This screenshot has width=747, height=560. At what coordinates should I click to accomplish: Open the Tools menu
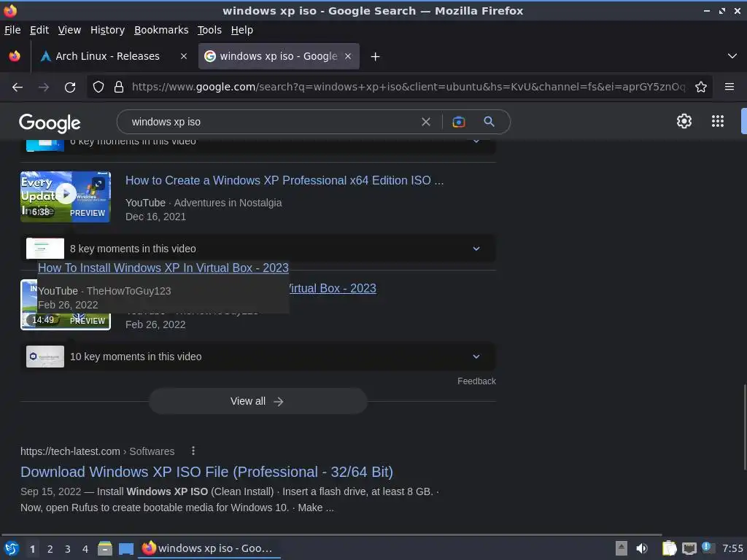point(209,30)
